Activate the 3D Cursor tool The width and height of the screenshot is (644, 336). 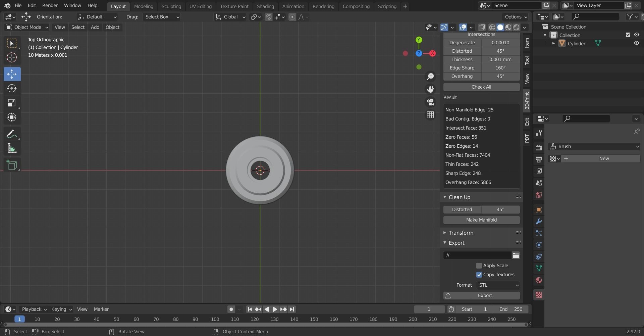12,58
